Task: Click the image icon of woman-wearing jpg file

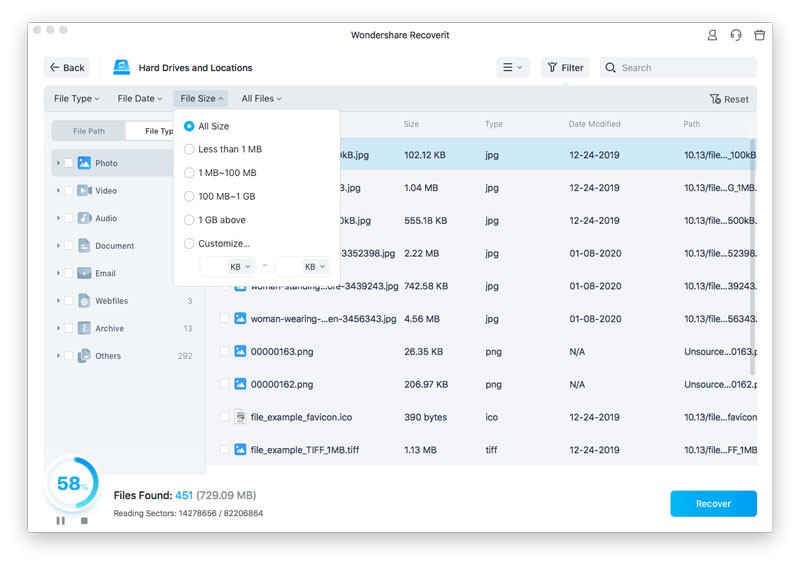Action: [240, 318]
